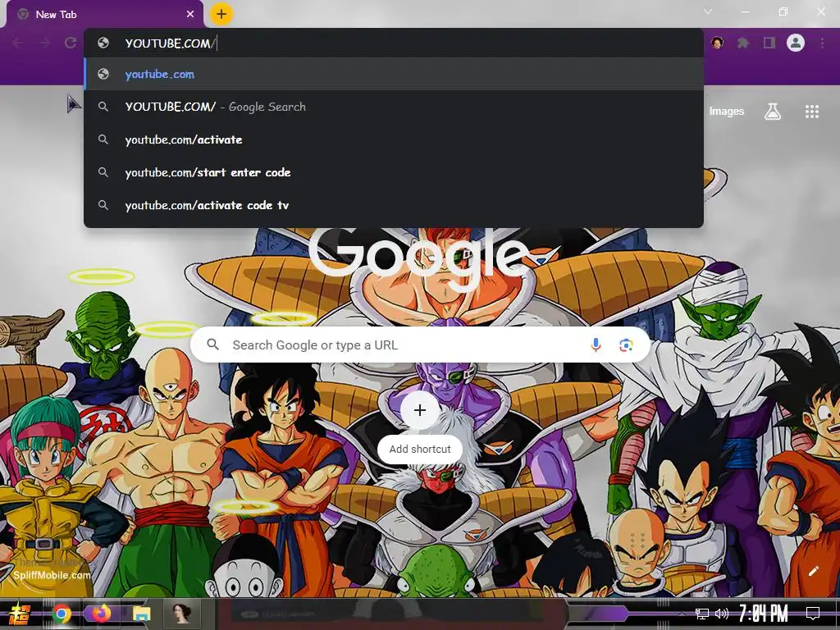Image resolution: width=840 pixels, height=630 pixels.
Task: Click the pinned extension avatar icon
Action: pyautogui.click(x=717, y=43)
